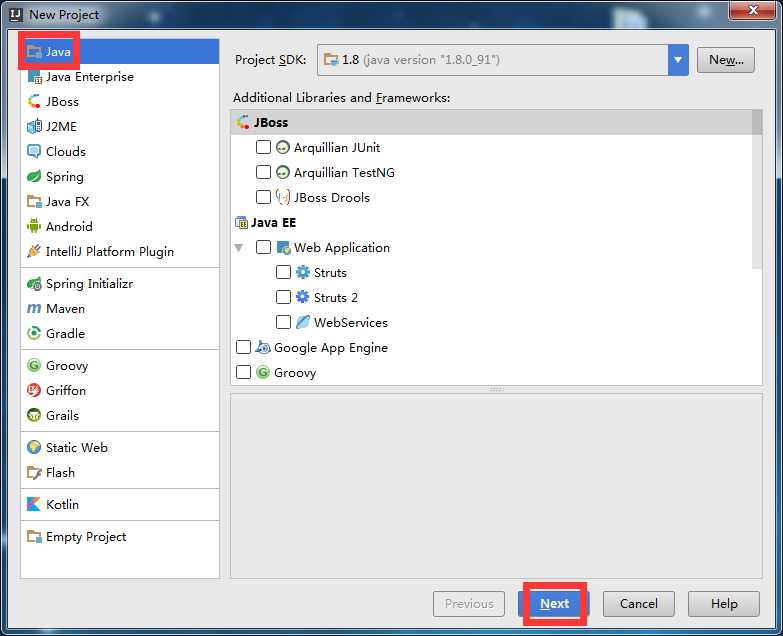This screenshot has width=783, height=636.
Task: Select the Griffon icon
Action: point(34,390)
